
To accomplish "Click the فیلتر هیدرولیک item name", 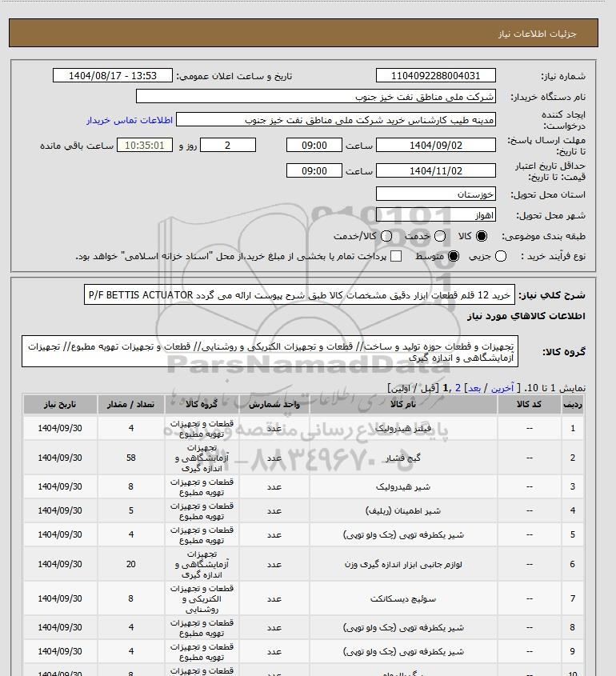I will (403, 429).
